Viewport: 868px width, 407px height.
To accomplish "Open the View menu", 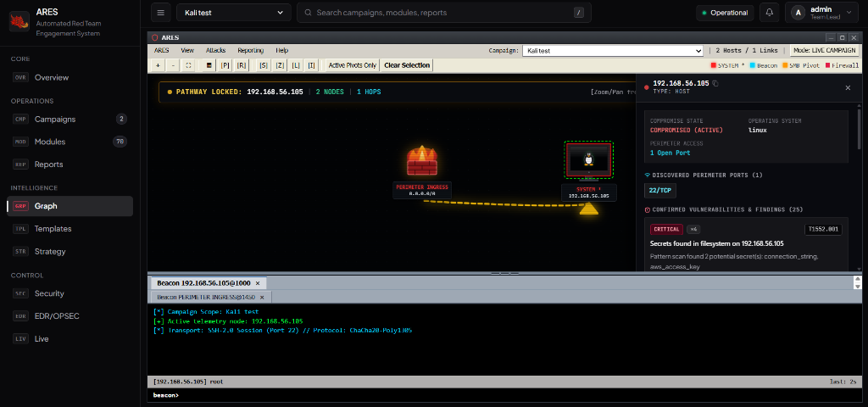I will pyautogui.click(x=187, y=50).
